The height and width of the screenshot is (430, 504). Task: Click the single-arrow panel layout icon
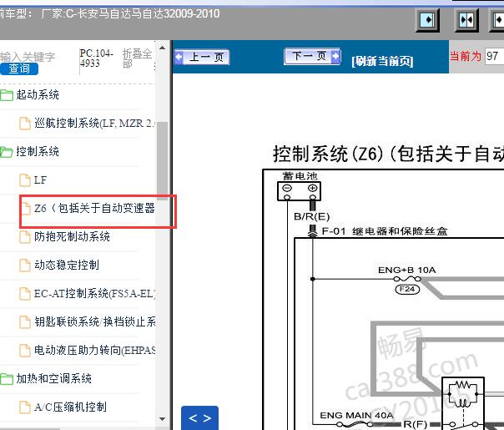click(x=427, y=20)
